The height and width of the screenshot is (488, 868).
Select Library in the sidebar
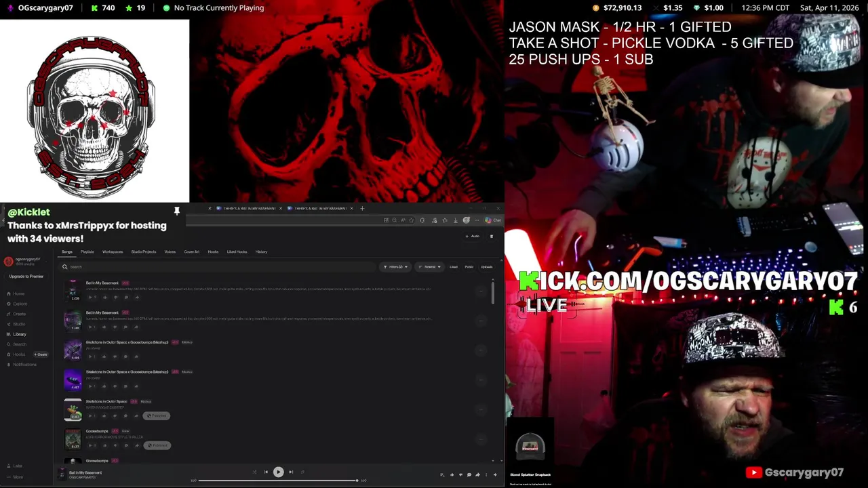16,334
